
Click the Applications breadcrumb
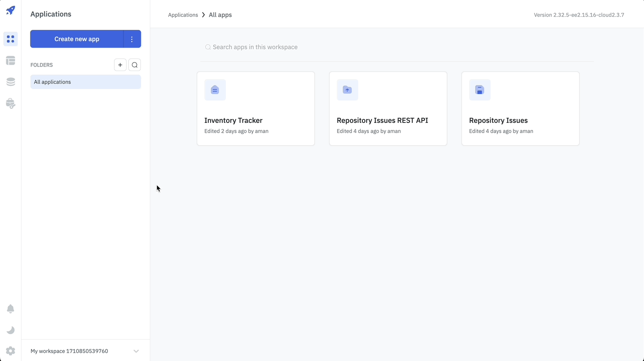click(183, 15)
